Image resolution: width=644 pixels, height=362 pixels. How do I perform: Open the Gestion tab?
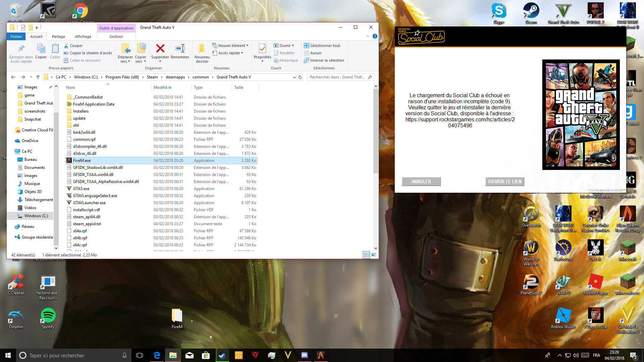point(116,37)
